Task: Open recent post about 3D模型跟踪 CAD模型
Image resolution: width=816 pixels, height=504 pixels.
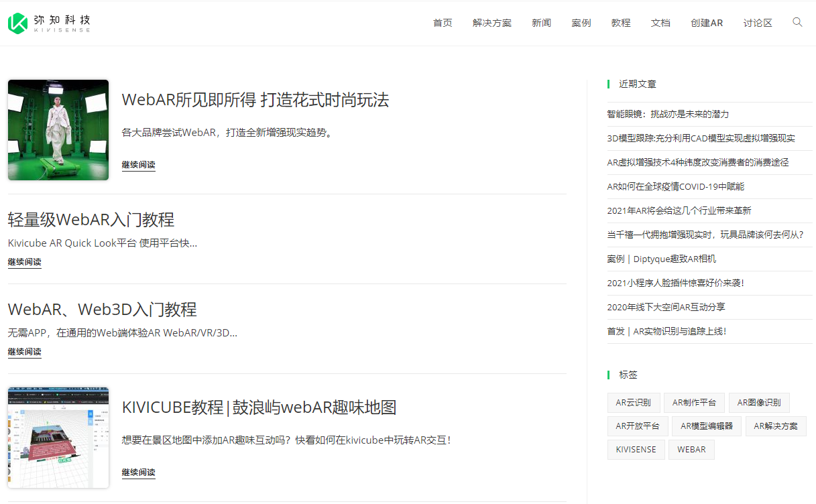Action: click(701, 138)
